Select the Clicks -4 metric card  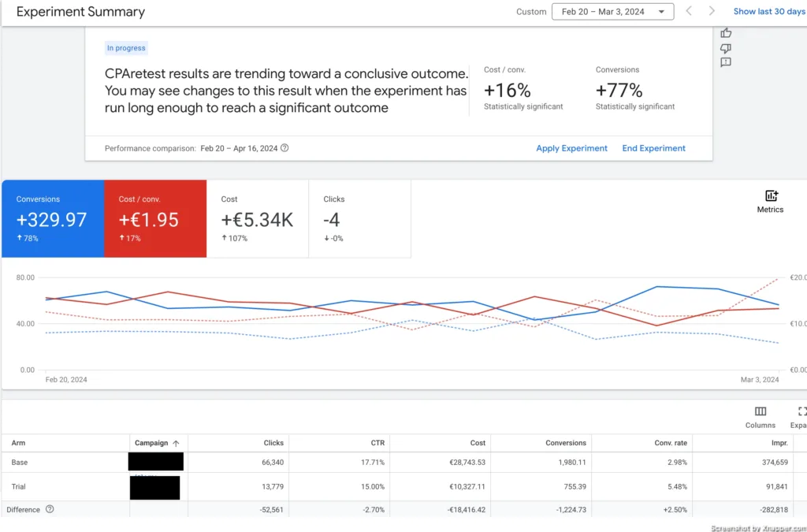click(x=359, y=218)
